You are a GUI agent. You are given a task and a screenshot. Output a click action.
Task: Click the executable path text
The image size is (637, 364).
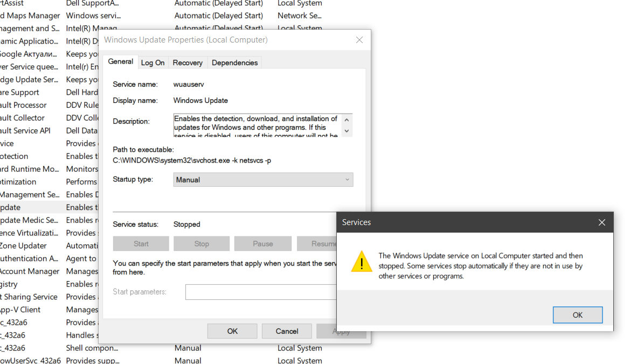click(x=192, y=160)
